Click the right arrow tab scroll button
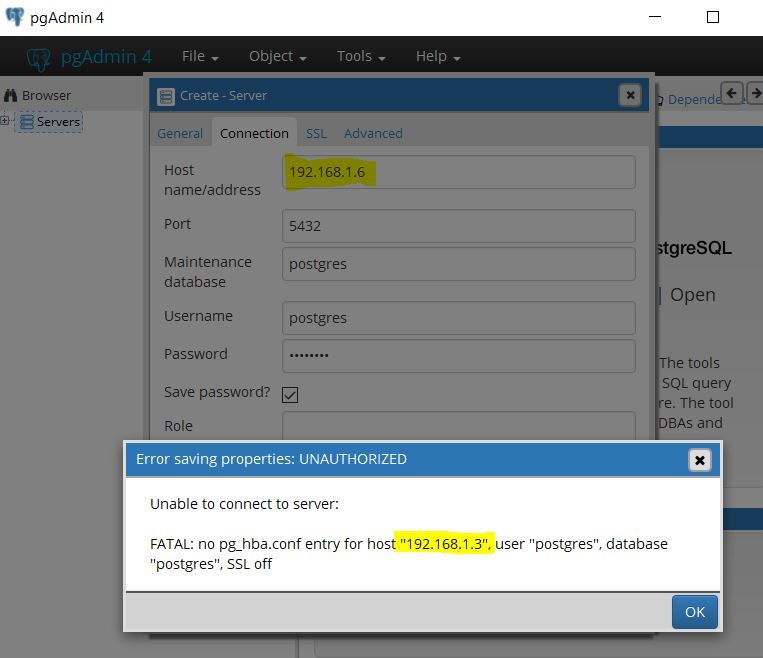Screen dimensions: 763x658 click(756, 92)
